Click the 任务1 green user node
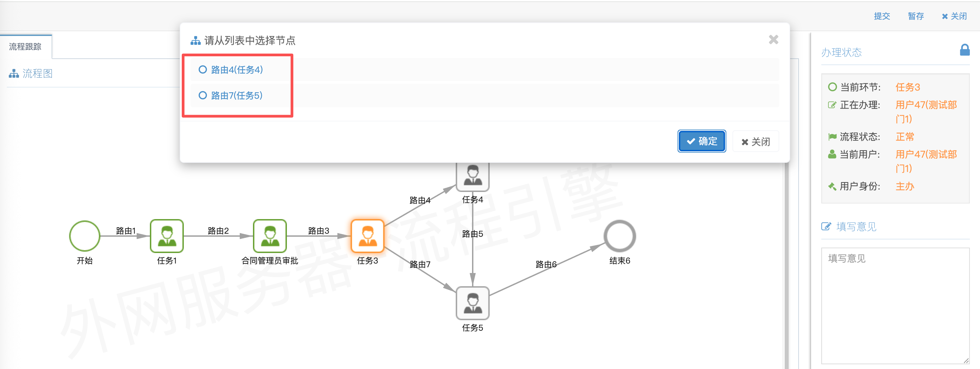This screenshot has height=369, width=980. [x=166, y=236]
